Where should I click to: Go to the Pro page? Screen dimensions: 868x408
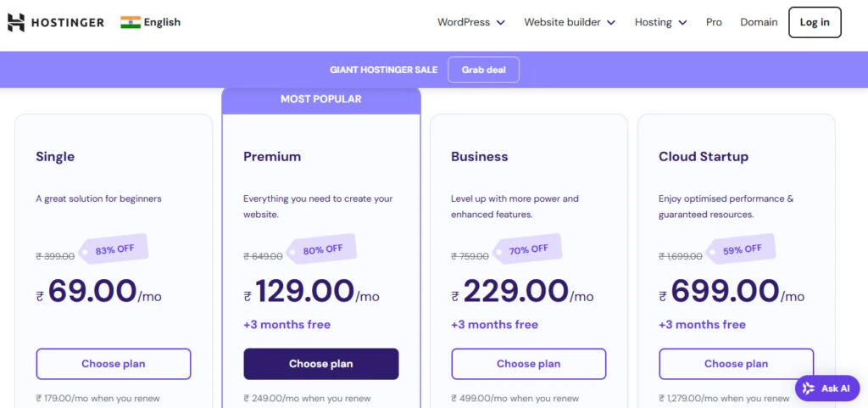(x=714, y=23)
